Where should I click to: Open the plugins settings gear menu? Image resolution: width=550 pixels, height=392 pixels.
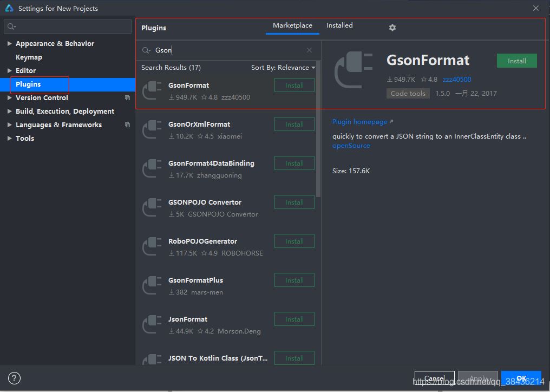(392, 28)
